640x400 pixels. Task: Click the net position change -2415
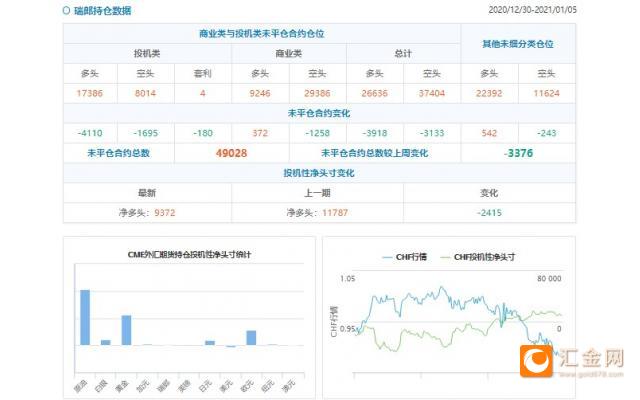tap(489, 213)
